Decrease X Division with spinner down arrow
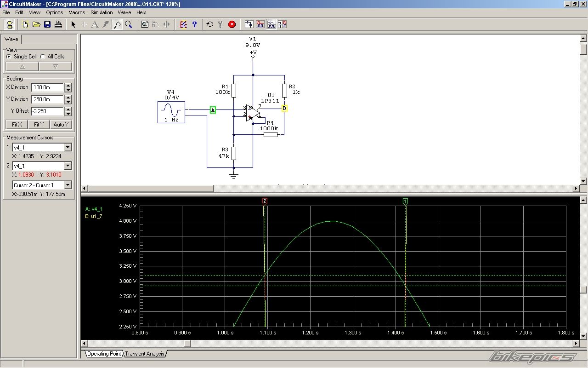The height and width of the screenshot is (368, 588). 68,90
